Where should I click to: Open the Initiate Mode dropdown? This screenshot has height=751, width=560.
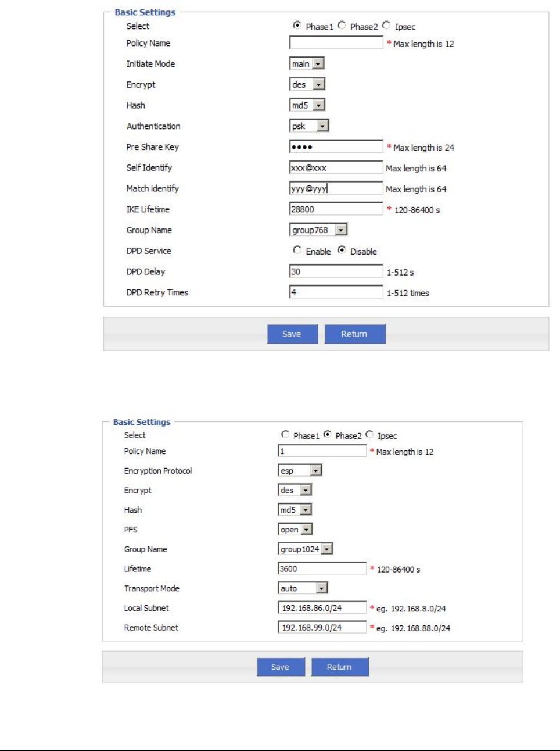[x=307, y=63]
